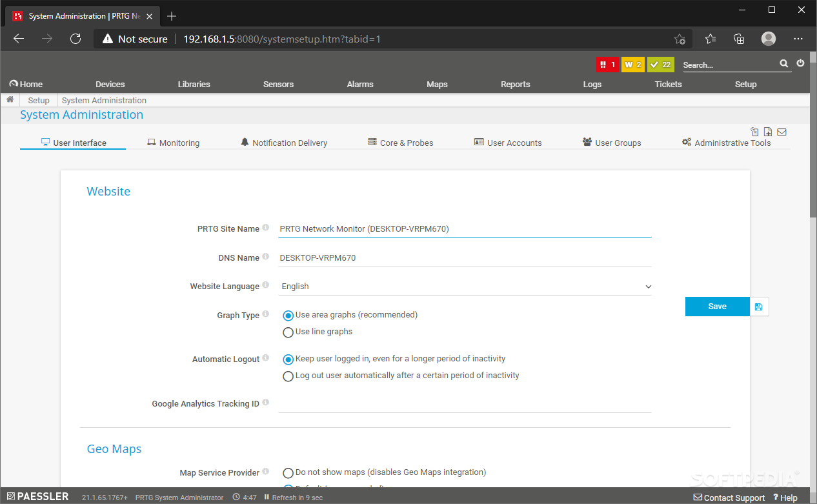Viewport: 817px width, 504px height.
Task: Open the Logs menu
Action: (x=592, y=84)
